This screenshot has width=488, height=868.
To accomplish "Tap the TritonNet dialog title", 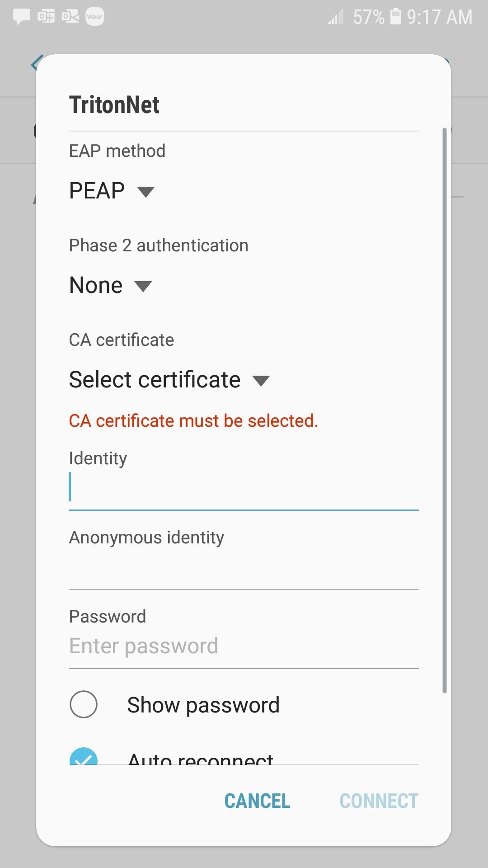I will (x=114, y=104).
